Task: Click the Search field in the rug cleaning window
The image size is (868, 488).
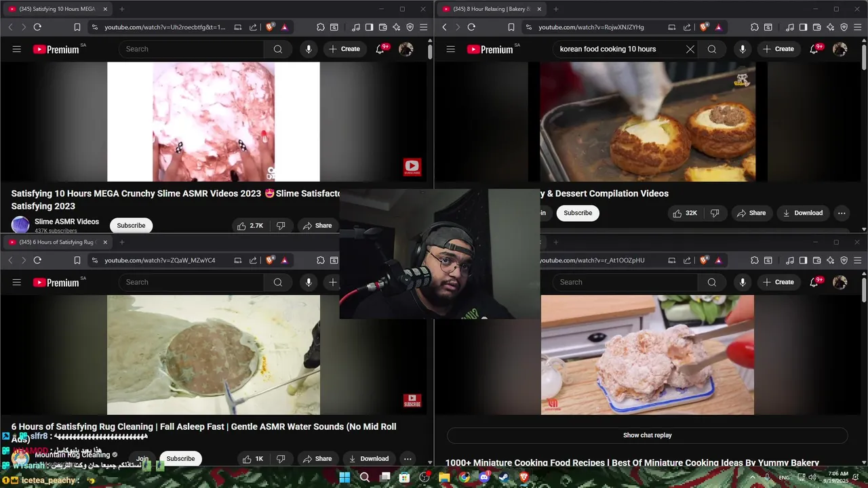Action: click(x=191, y=282)
